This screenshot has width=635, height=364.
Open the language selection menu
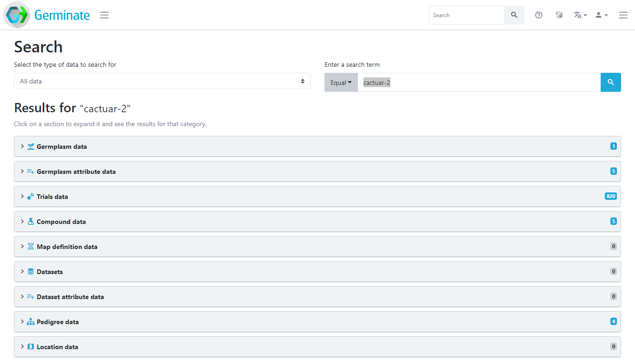580,15
